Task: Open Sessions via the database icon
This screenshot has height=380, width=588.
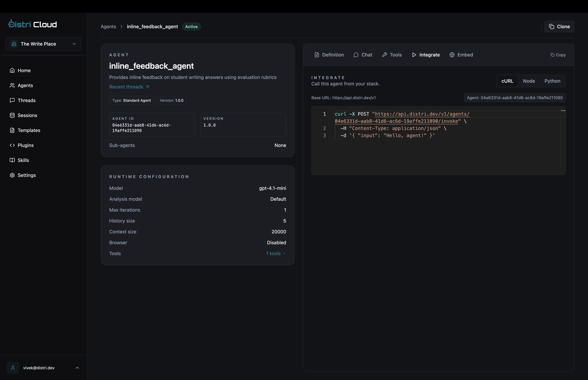Action: coord(12,115)
